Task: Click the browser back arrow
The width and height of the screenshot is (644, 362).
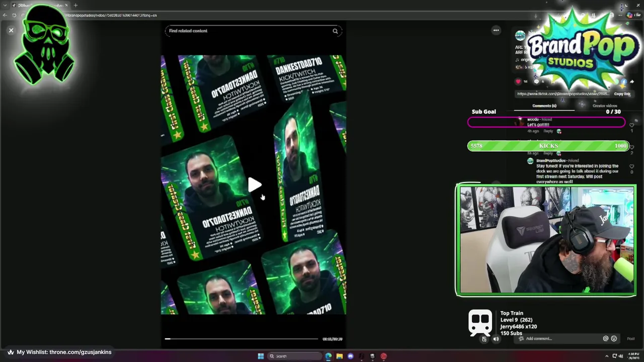Action: (5, 16)
